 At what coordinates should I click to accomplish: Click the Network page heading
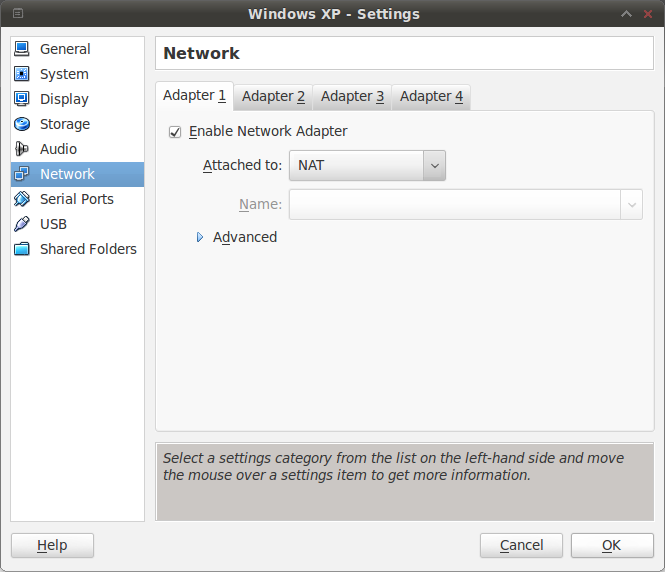pos(201,53)
